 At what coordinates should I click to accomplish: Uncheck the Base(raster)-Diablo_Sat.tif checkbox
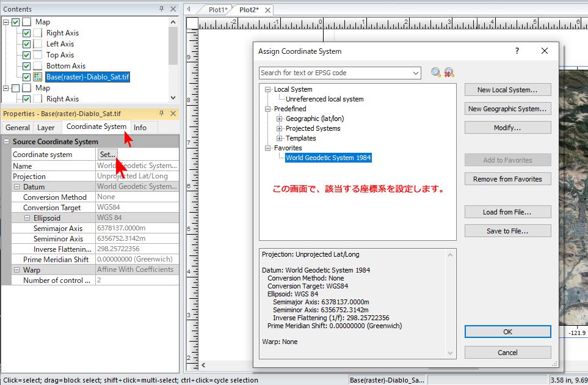tap(26, 77)
